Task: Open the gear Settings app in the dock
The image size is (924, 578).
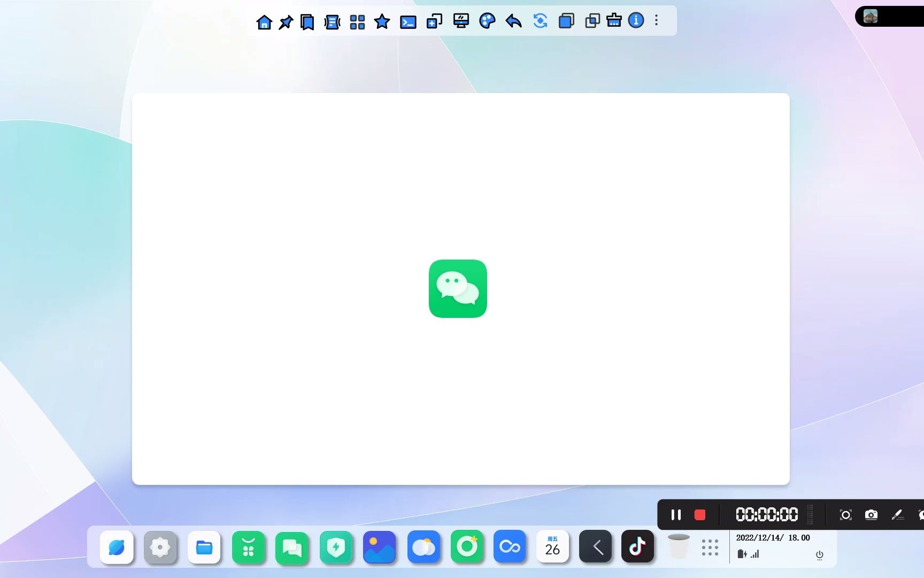Action: coord(160,547)
